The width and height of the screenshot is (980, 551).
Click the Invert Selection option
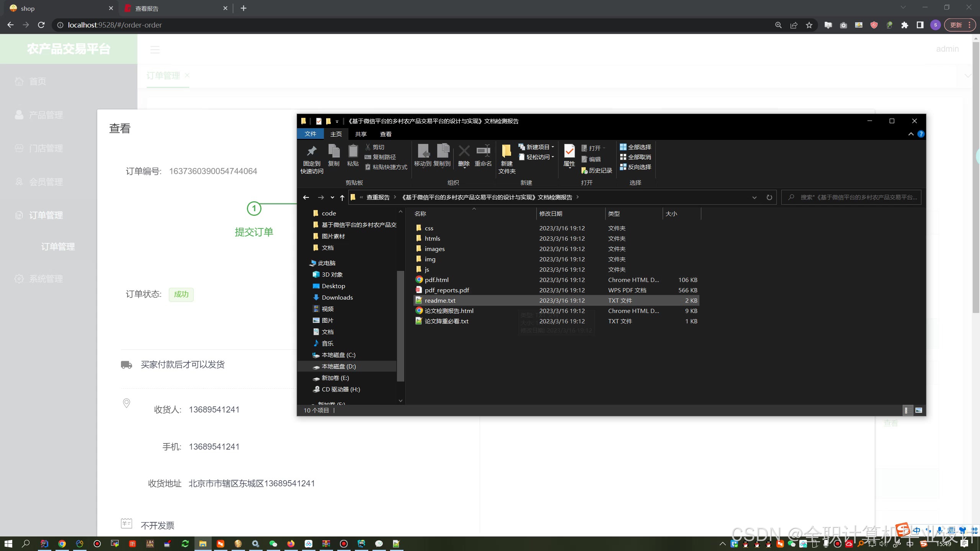pos(635,167)
